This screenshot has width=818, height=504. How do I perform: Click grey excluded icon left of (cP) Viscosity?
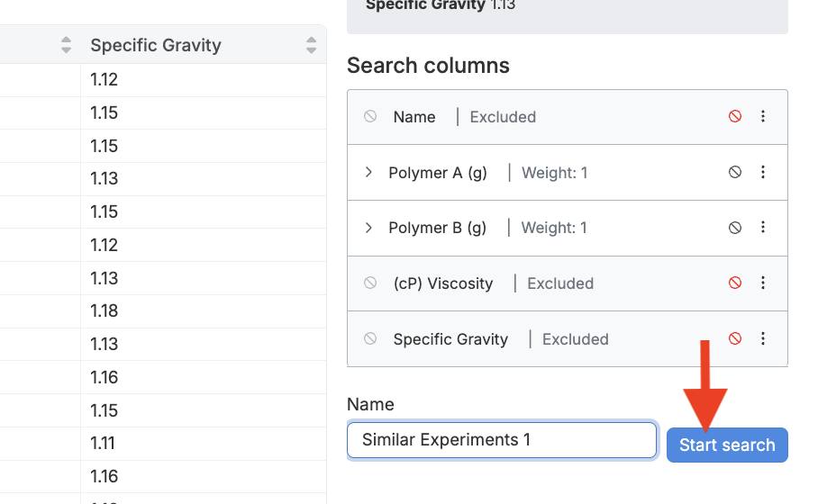click(x=370, y=283)
